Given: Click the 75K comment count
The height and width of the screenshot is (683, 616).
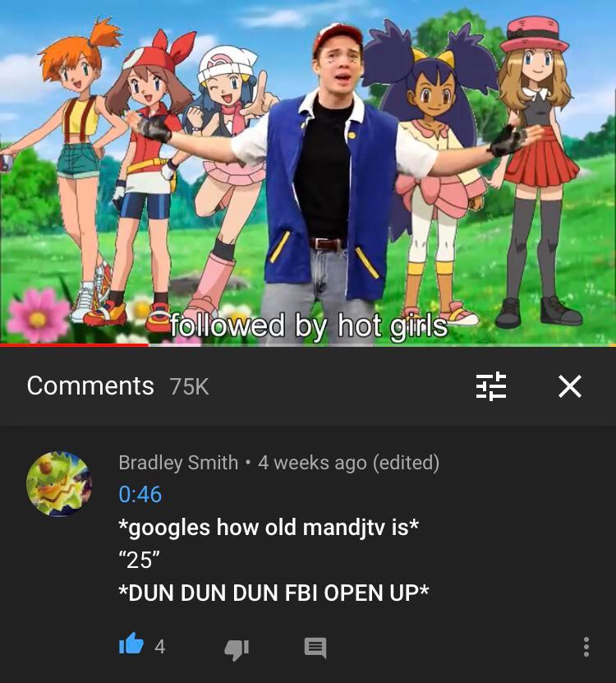Looking at the screenshot, I should (190, 387).
